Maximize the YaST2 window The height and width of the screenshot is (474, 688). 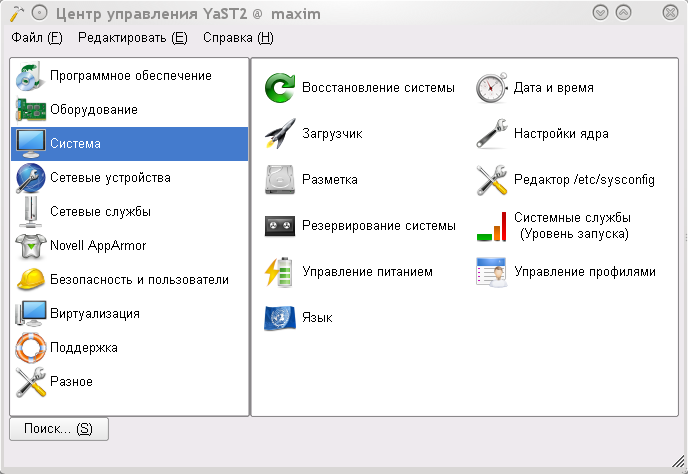[x=624, y=13]
